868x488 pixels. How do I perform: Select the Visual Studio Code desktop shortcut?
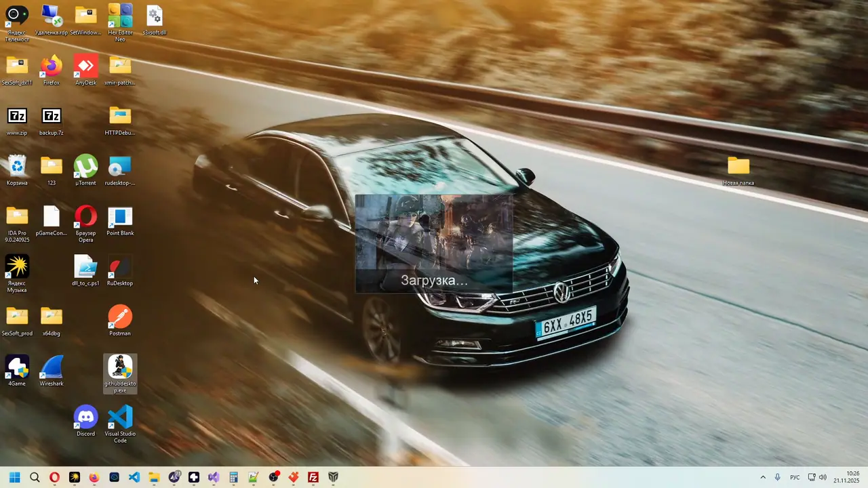(x=120, y=425)
